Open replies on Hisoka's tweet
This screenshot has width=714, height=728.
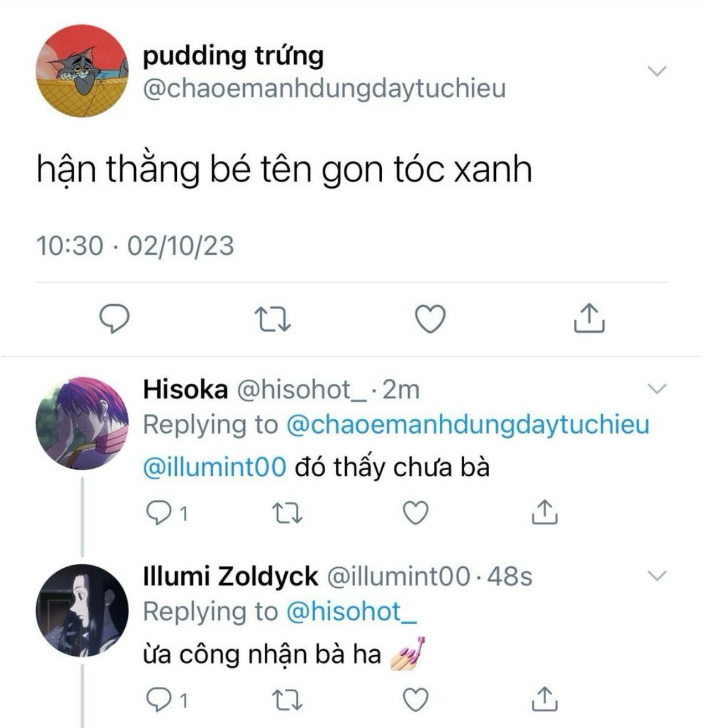pyautogui.click(x=167, y=512)
